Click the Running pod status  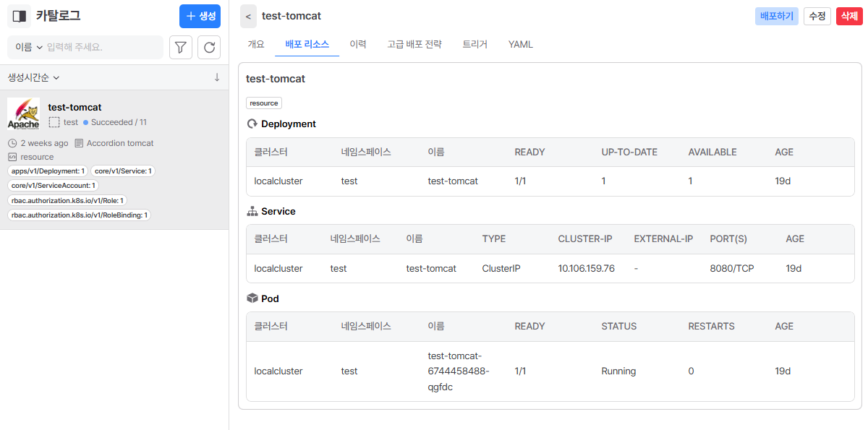(x=618, y=371)
